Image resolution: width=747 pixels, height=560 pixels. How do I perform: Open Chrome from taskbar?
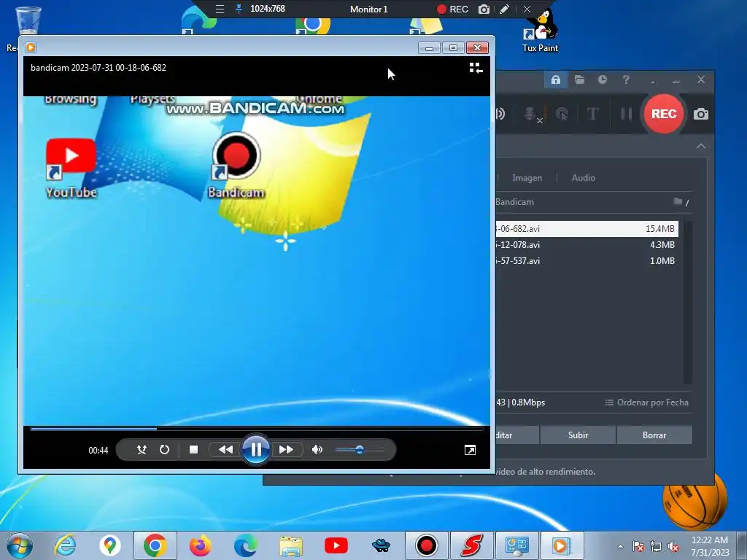click(x=155, y=545)
